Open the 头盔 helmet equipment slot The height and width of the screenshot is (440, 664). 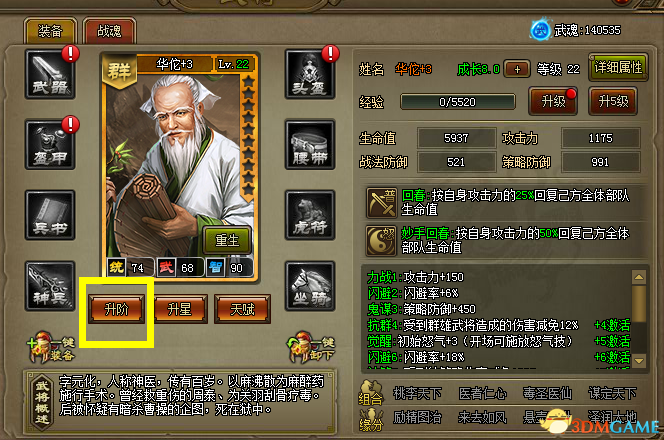tap(310, 75)
